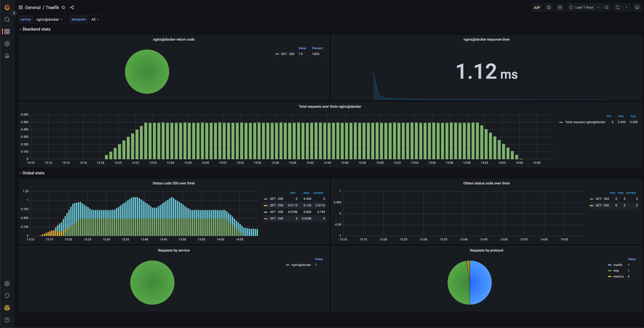644x328 pixels.
Task: Toggle the GET : 304 legend series
Action: pos(602,199)
